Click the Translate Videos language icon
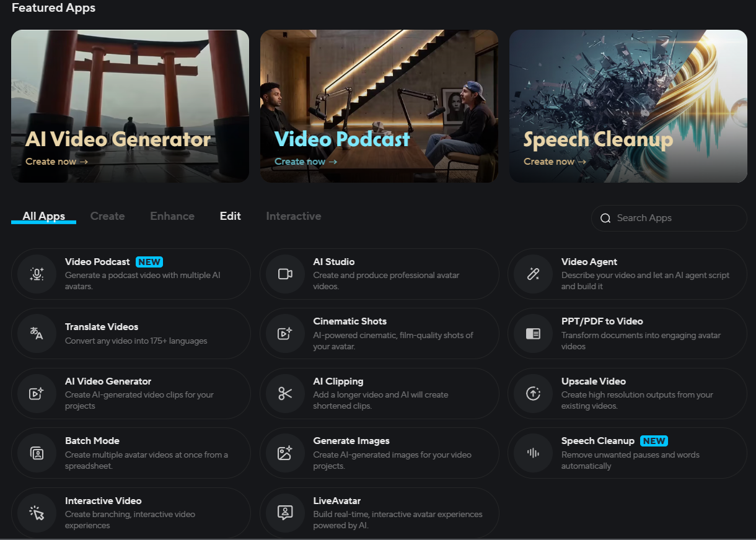 click(x=37, y=334)
